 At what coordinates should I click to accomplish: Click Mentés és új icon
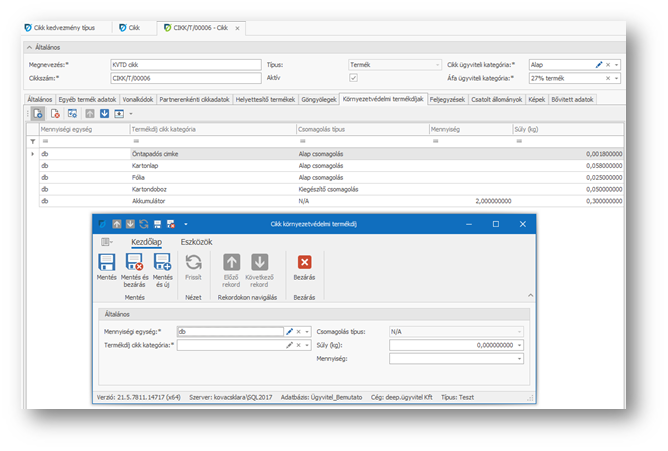(162, 263)
